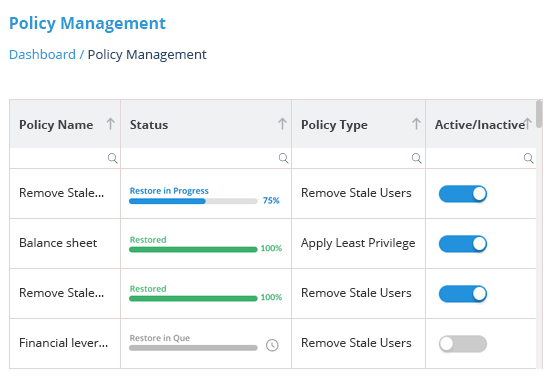Select the Financial lever... policy name

(x=63, y=343)
